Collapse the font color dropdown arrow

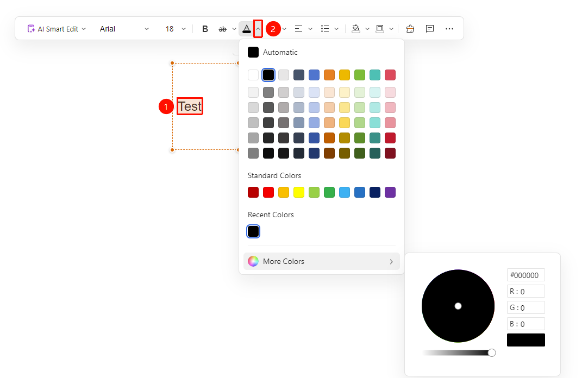click(258, 29)
